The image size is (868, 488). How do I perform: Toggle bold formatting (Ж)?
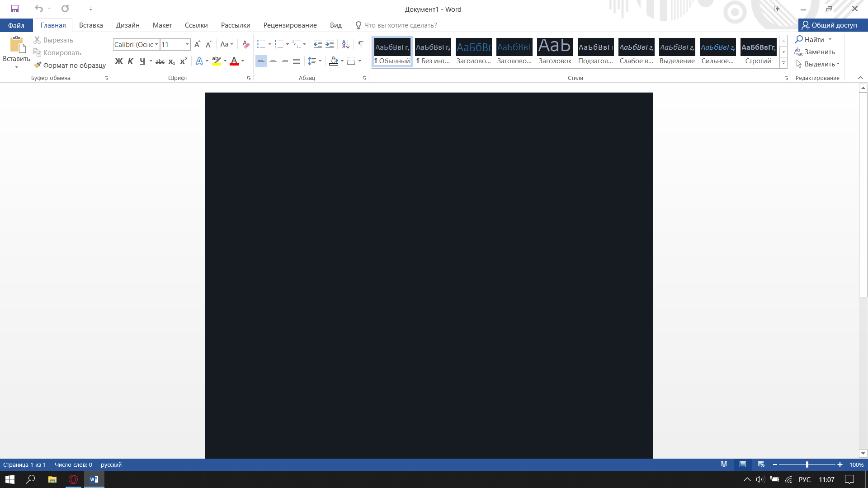(119, 61)
